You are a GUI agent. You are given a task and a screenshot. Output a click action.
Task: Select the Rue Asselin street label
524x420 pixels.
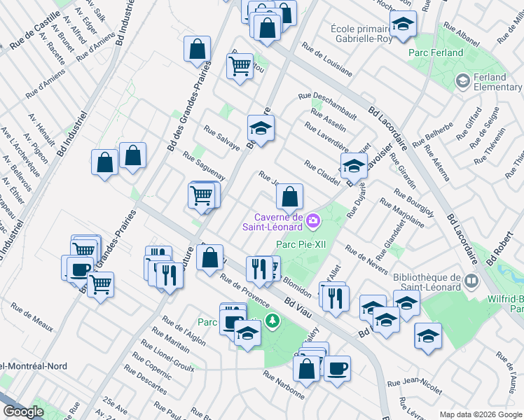click(x=329, y=120)
